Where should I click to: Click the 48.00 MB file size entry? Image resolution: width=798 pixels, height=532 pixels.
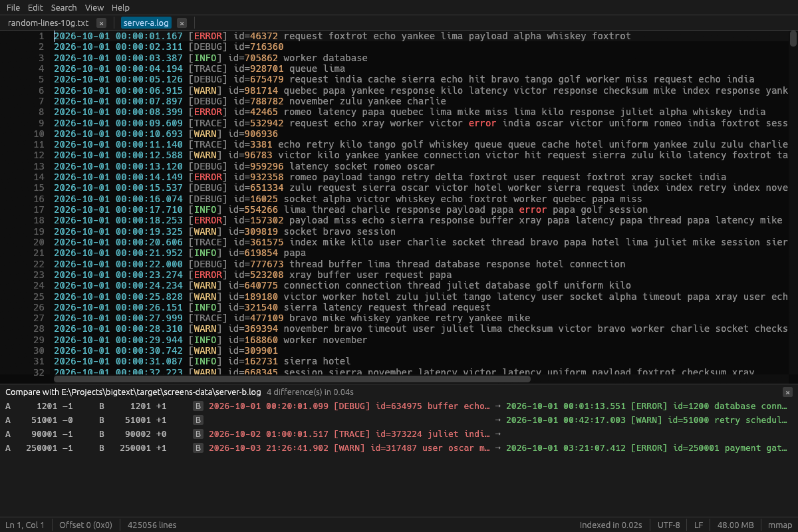(735, 525)
